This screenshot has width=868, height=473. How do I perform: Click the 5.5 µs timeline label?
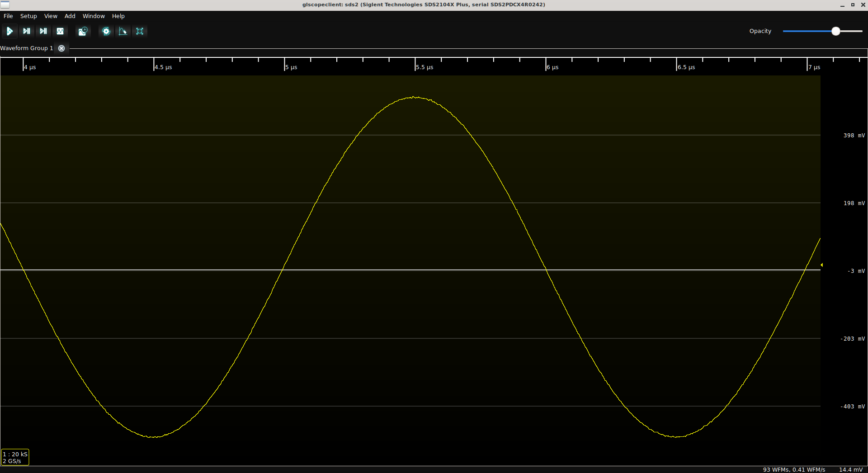coord(425,67)
